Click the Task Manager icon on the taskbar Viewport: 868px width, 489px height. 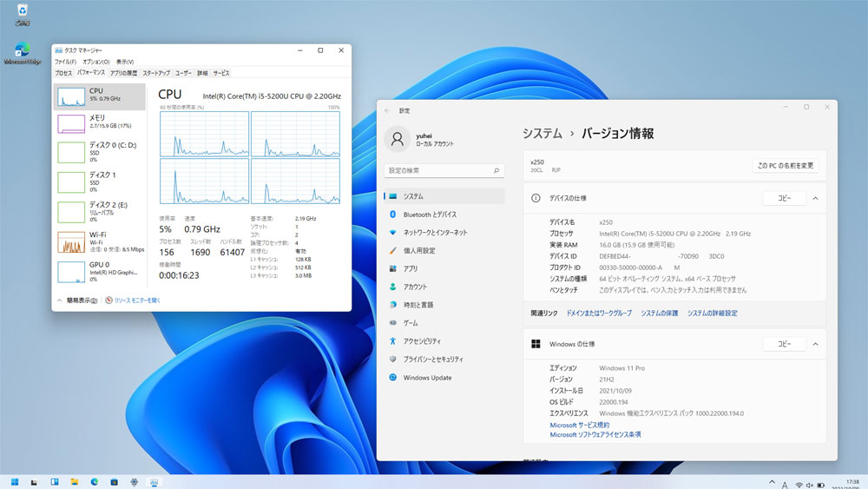point(154,482)
